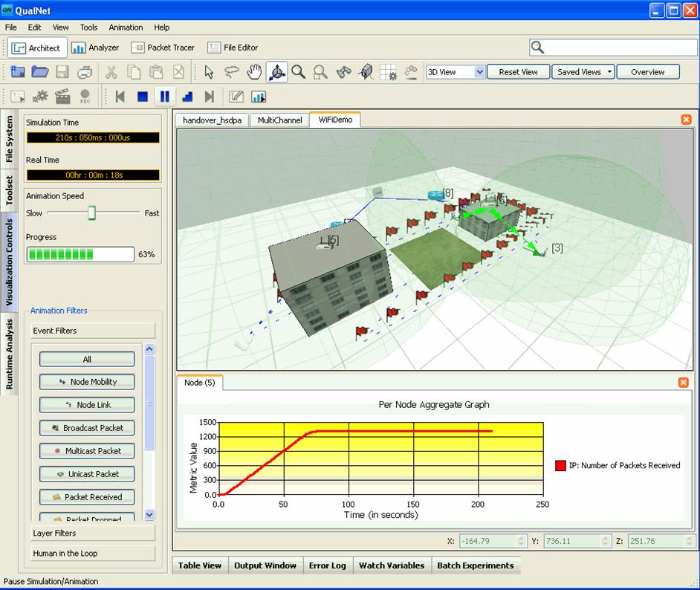This screenshot has width=700, height=590.
Task: Open the Saved Views dropdown
Action: [583, 72]
